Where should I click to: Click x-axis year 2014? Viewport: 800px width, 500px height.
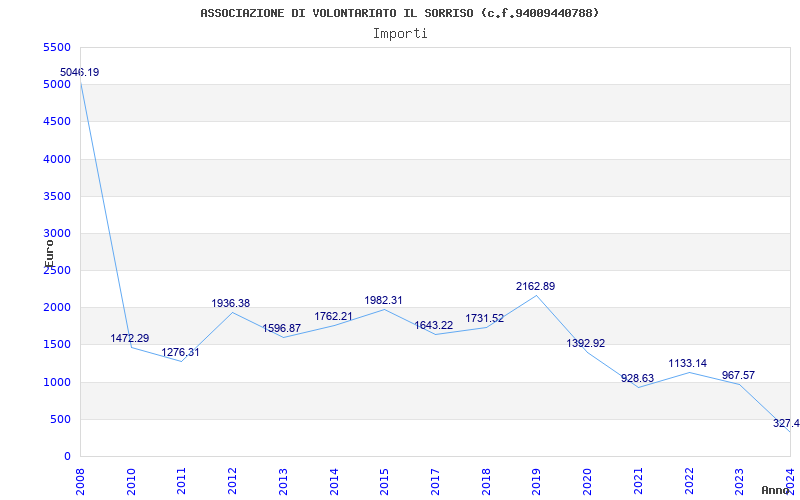[x=334, y=481]
